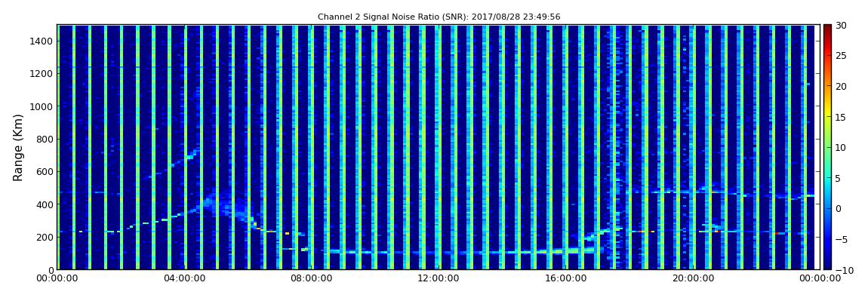Viewport: 868px width, 307px height.
Task: Click the 600 range tick label
Action: (45, 171)
